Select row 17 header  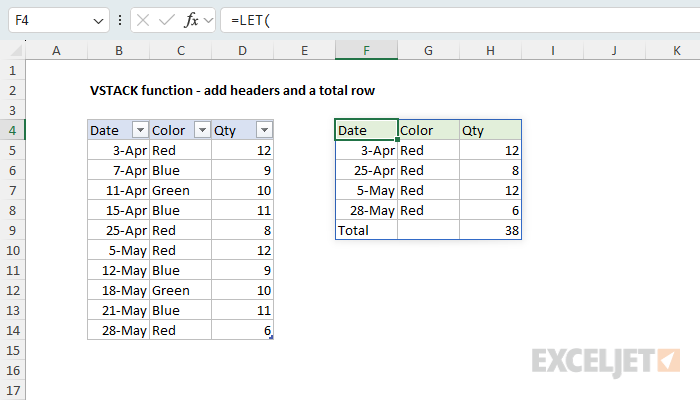point(12,391)
